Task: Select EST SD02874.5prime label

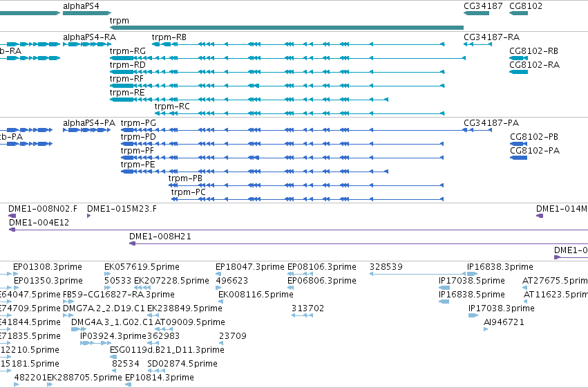Action: point(182,364)
